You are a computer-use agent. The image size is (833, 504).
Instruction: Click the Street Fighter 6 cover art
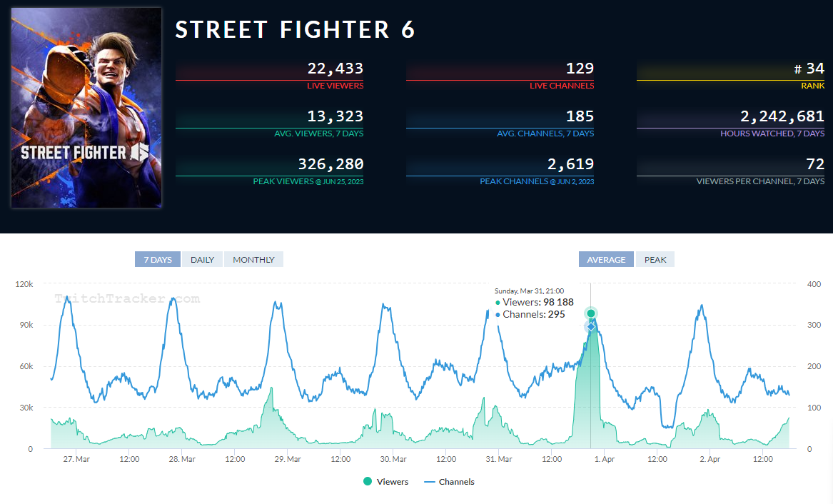click(x=86, y=107)
